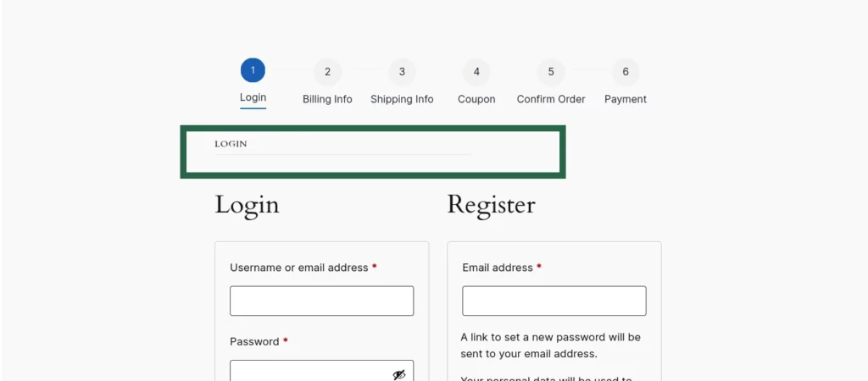
Task: Click the Register heading
Action: (x=491, y=205)
